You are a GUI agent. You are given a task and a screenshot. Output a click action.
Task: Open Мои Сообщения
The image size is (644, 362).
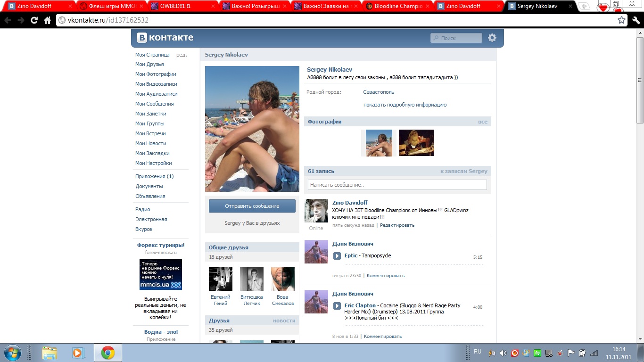(x=154, y=104)
